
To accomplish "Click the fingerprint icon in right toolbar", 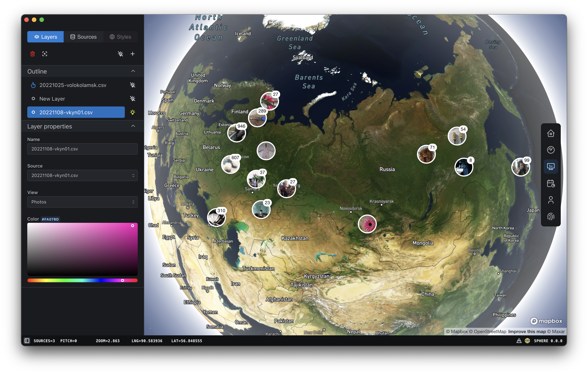I will [x=551, y=217].
